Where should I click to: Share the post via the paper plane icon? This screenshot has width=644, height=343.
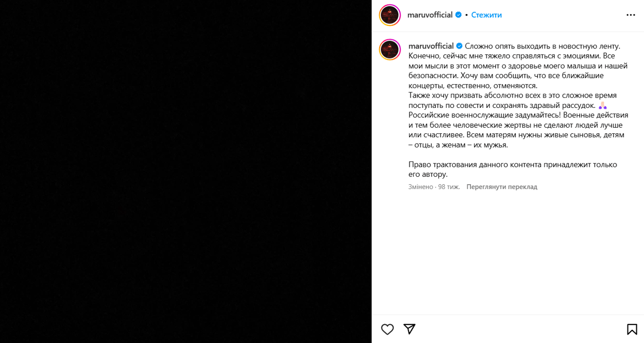coord(410,329)
